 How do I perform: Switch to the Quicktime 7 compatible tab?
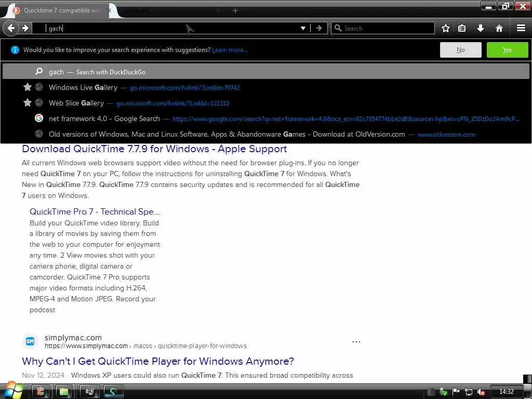pyautogui.click(x=61, y=10)
